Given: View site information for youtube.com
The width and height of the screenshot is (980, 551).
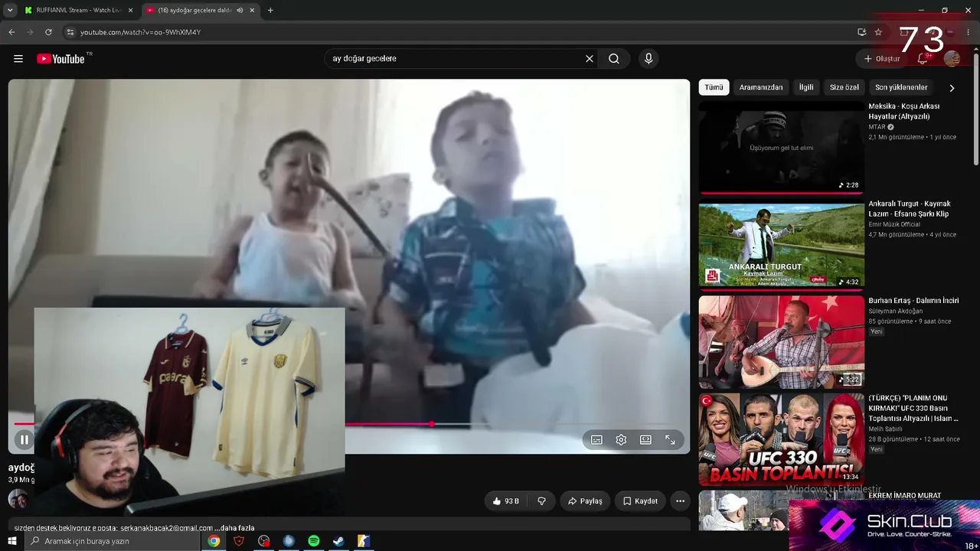Looking at the screenshot, I should tap(70, 32).
